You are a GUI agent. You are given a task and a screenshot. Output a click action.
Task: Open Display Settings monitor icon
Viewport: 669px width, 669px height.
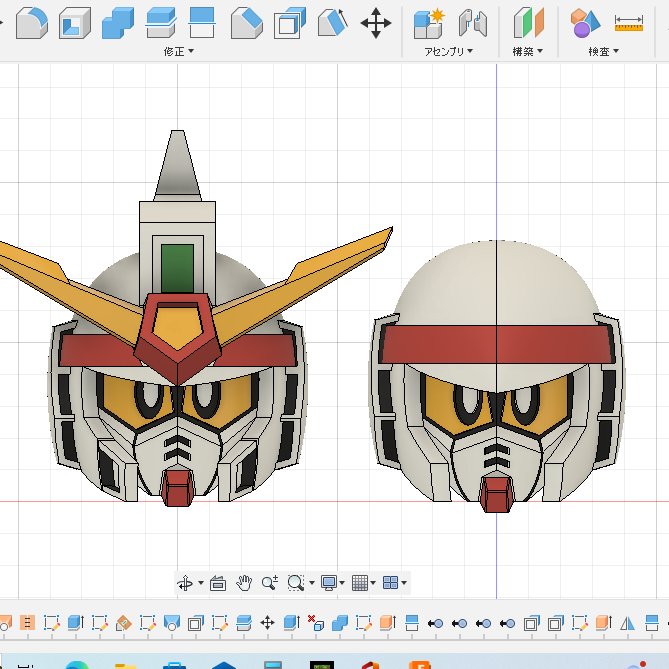(x=329, y=583)
